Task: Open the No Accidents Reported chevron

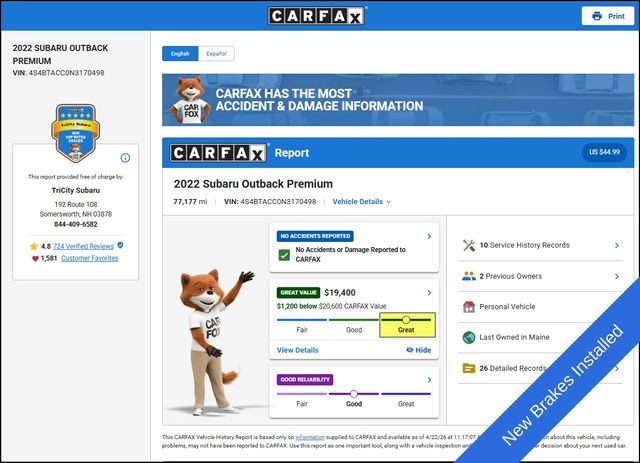Action: (429, 236)
